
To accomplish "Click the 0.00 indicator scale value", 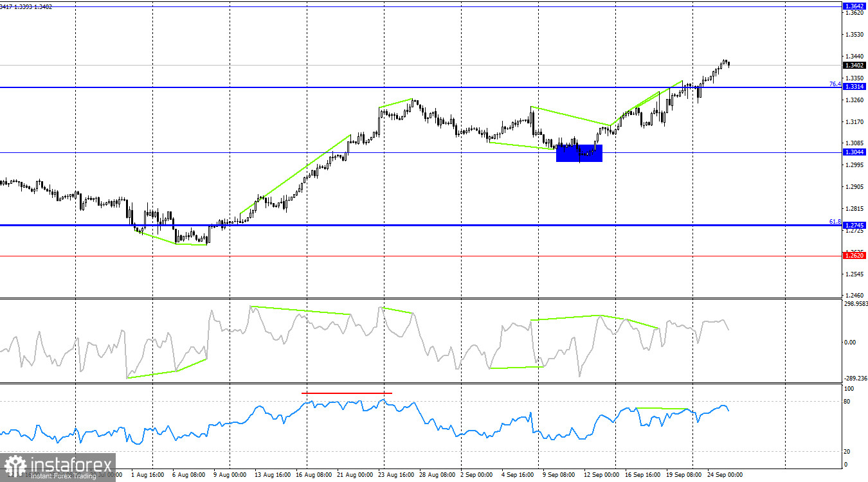I will [x=850, y=343].
